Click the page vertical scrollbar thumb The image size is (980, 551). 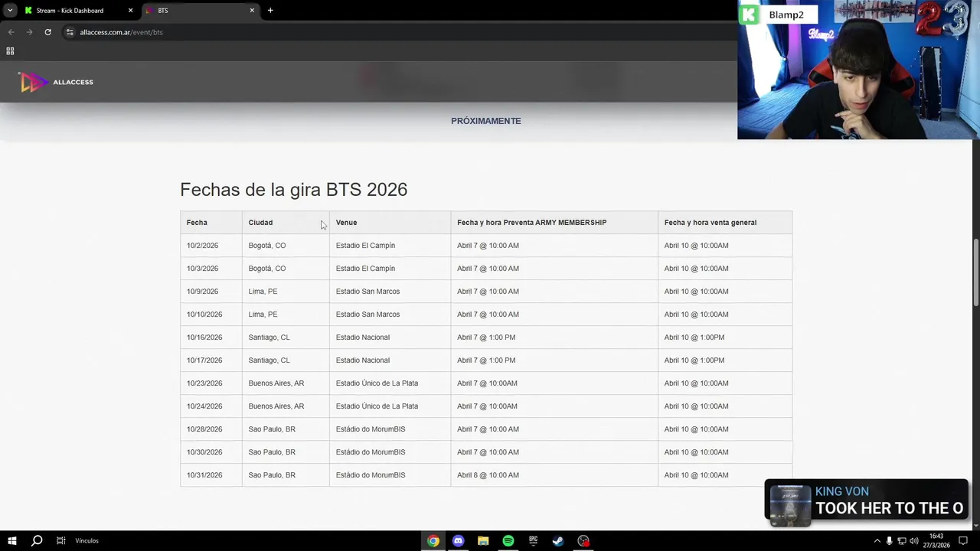point(975,273)
